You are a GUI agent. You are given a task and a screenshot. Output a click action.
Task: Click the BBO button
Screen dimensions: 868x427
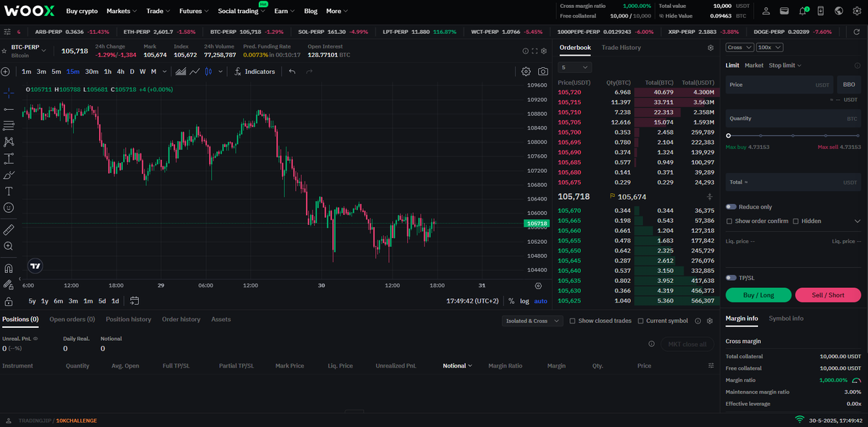coord(849,85)
